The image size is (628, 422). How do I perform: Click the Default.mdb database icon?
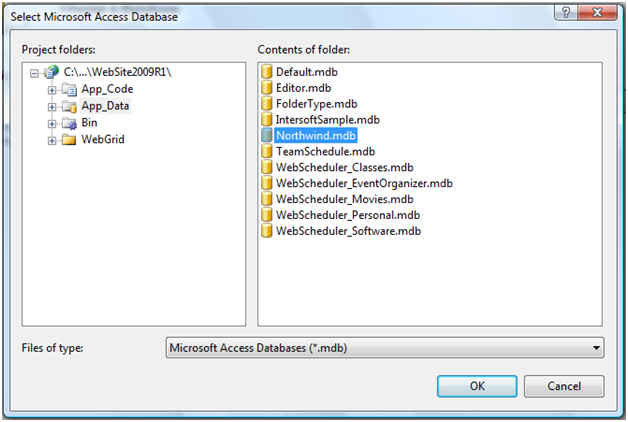pyautogui.click(x=266, y=72)
